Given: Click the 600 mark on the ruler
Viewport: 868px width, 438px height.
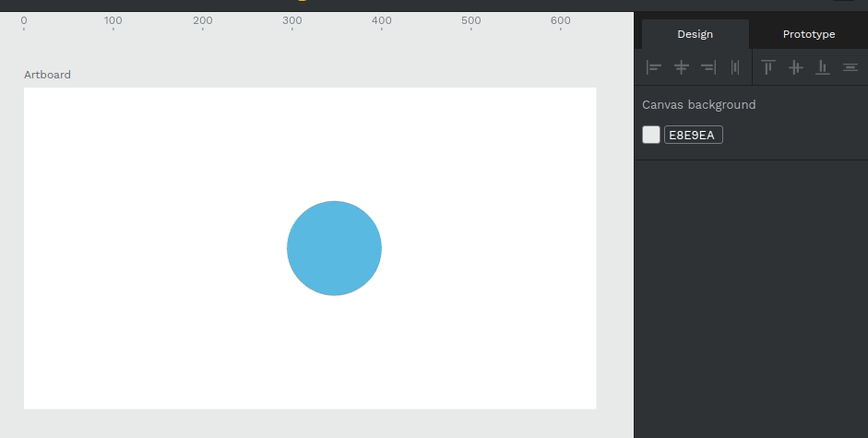Looking at the screenshot, I should coord(560,21).
